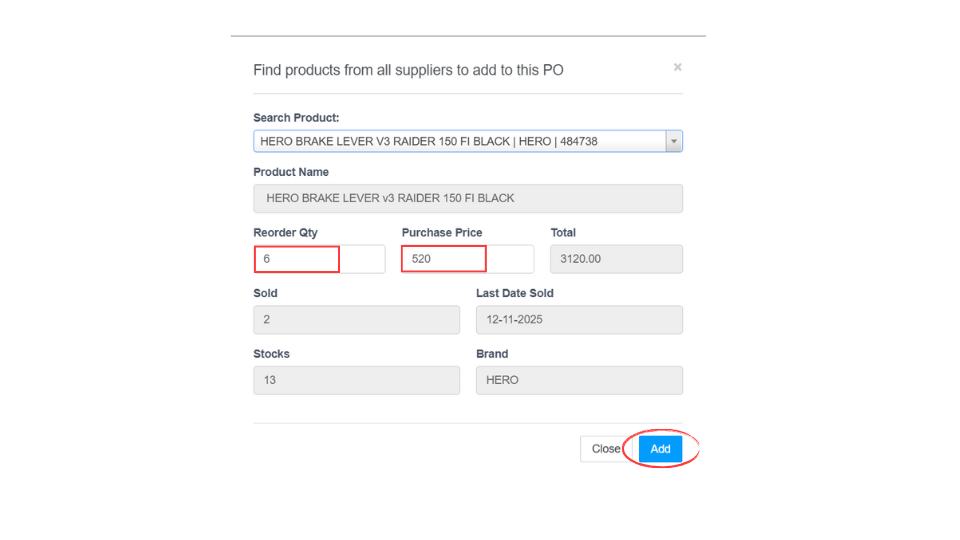
Task: Click the "Reorder Qty" label
Action: 285,233
